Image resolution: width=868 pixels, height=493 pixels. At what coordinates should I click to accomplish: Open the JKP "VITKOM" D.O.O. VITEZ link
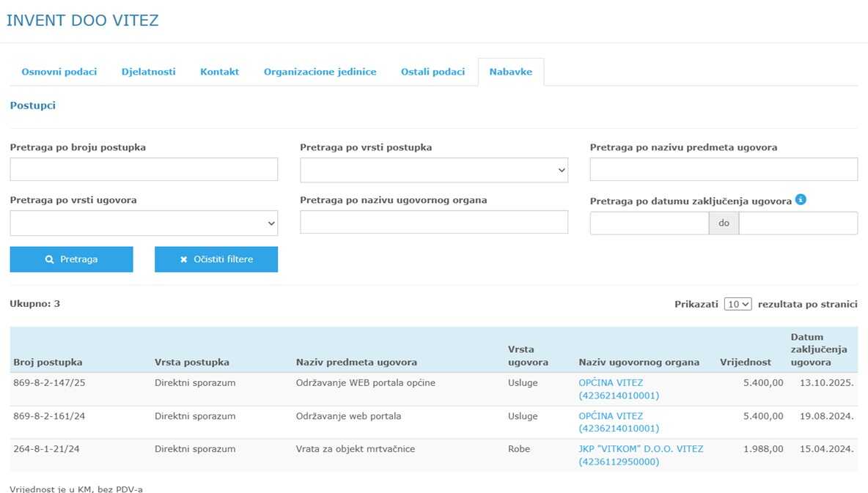point(641,456)
